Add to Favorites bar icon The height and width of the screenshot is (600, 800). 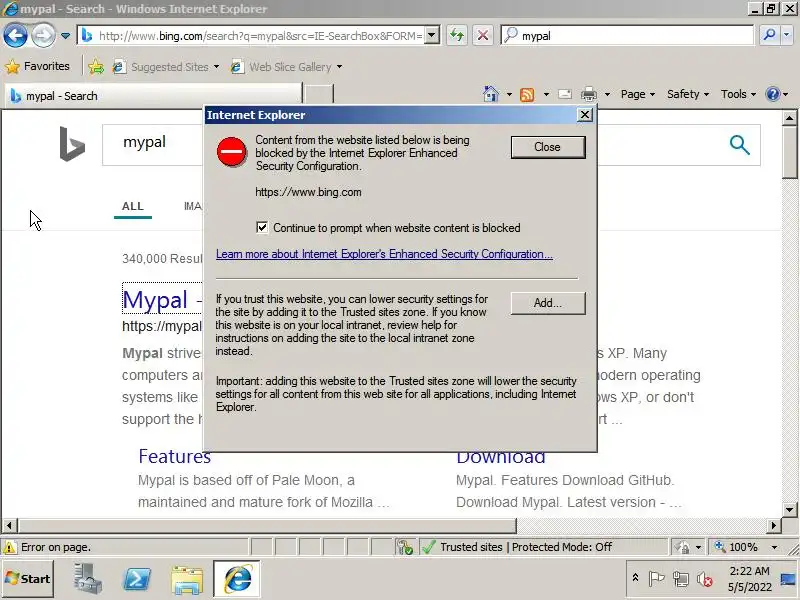pyautogui.click(x=96, y=67)
